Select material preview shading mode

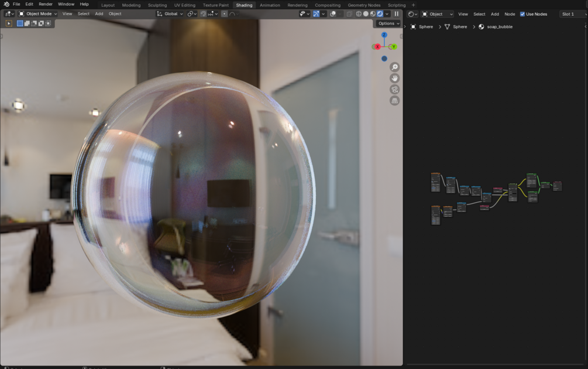(373, 14)
